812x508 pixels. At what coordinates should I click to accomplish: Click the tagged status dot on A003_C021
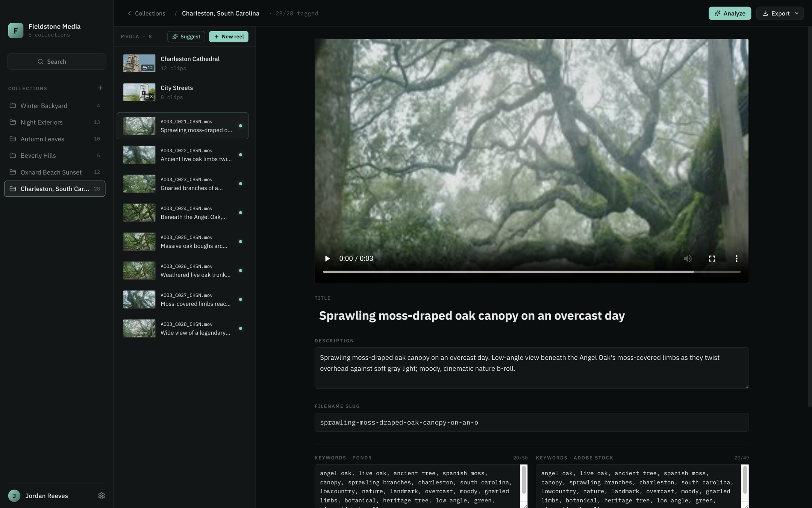pos(241,126)
